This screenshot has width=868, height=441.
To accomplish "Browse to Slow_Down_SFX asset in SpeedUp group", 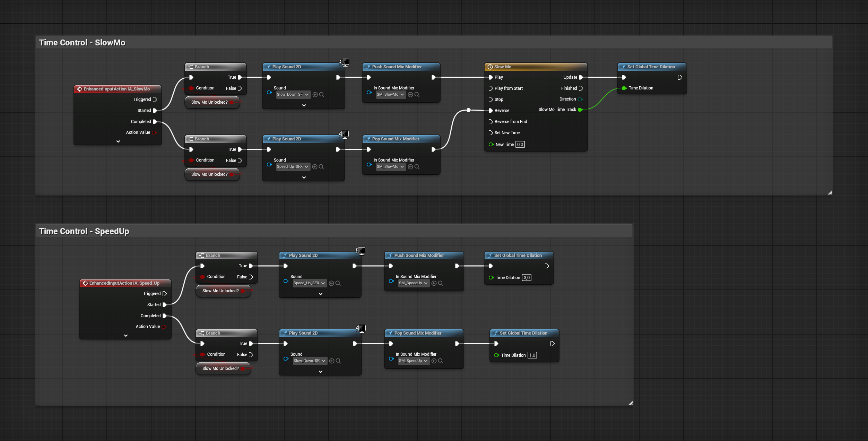I will point(338,361).
